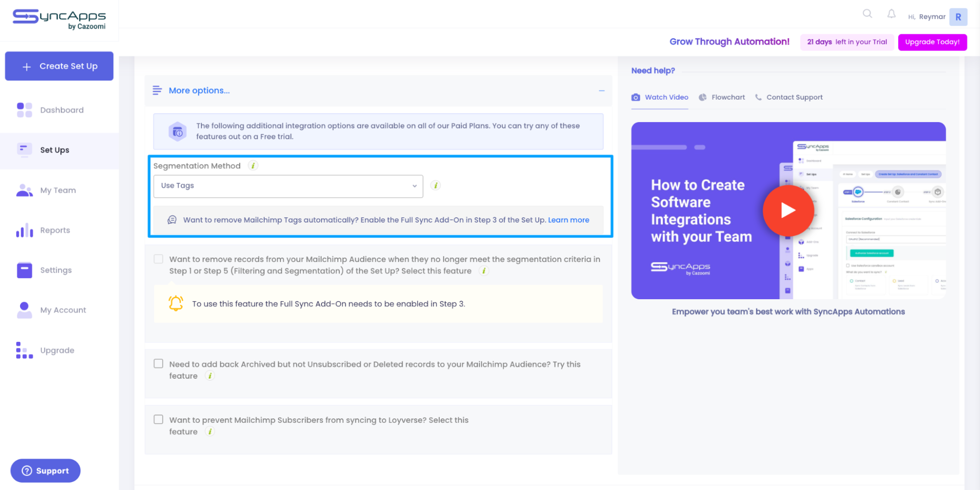
Task: Click info icon beside Segmentation Method label
Action: pyautogui.click(x=253, y=166)
